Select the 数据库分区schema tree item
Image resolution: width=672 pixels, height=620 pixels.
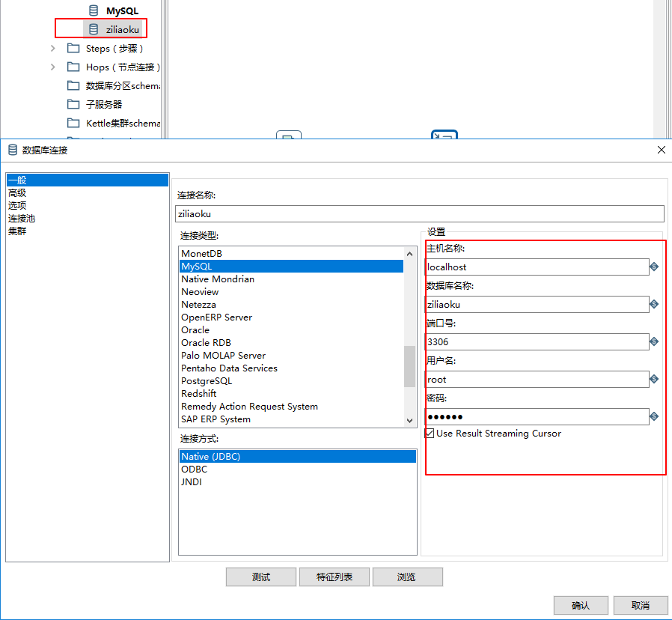point(123,86)
